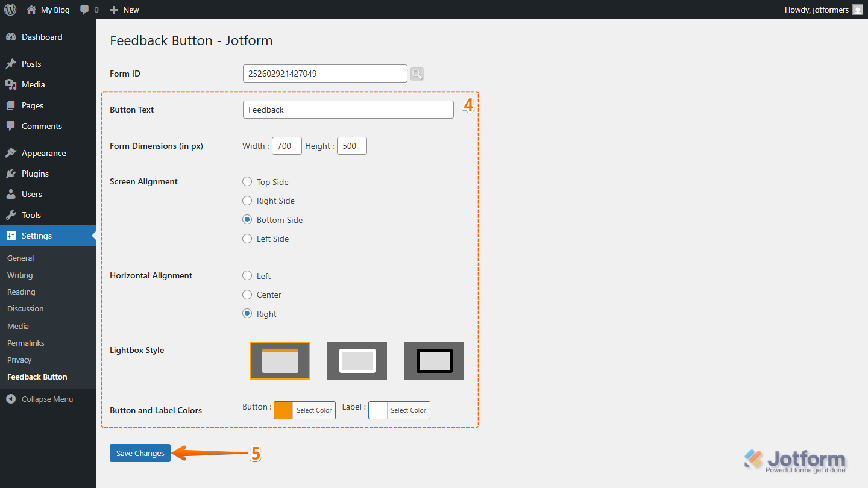Open the New menu in the admin bar
The width and height of the screenshot is (868, 488).
pyautogui.click(x=124, y=10)
